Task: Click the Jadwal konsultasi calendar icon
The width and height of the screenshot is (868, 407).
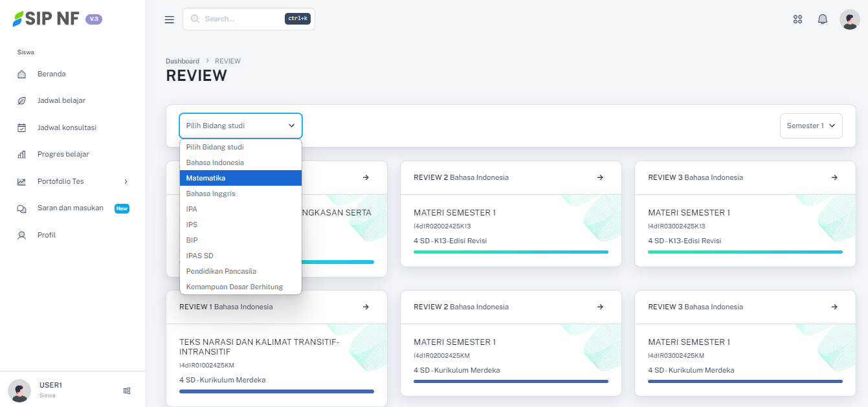Action: click(x=22, y=128)
